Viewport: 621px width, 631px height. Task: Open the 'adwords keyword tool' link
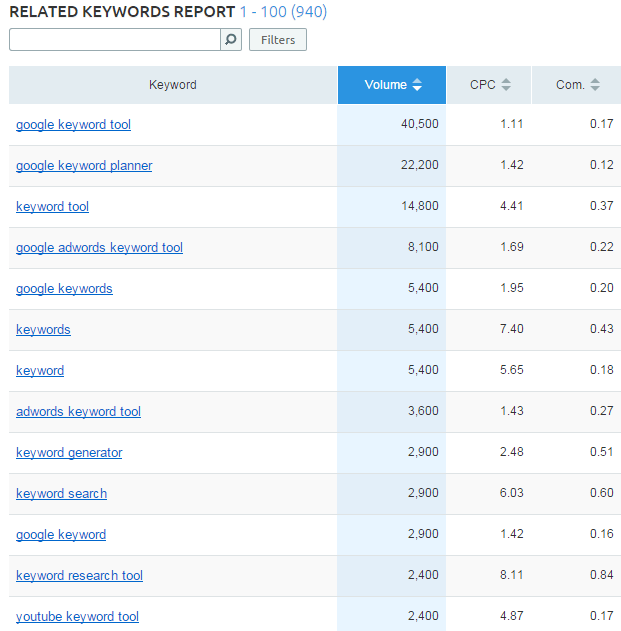tap(78, 412)
